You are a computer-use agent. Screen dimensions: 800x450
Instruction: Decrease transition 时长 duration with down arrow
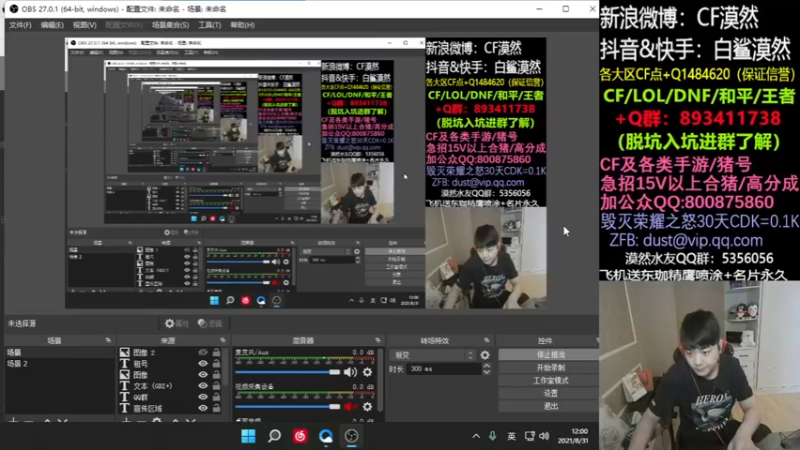point(486,372)
